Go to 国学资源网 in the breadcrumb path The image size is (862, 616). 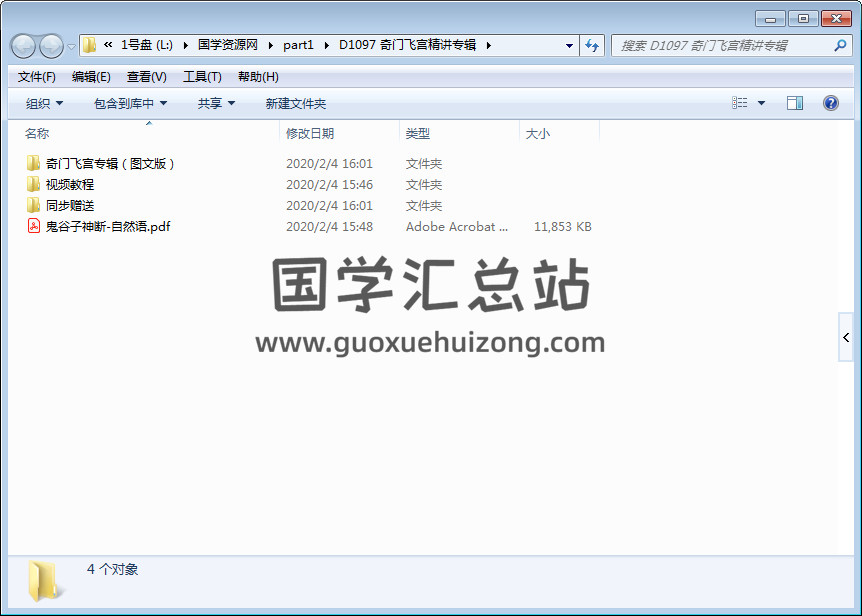click(227, 45)
